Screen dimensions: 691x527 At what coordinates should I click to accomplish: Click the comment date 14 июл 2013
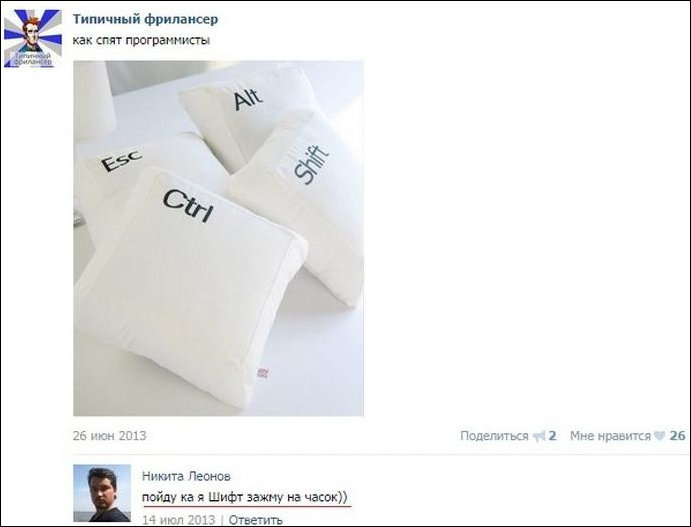(x=178, y=520)
